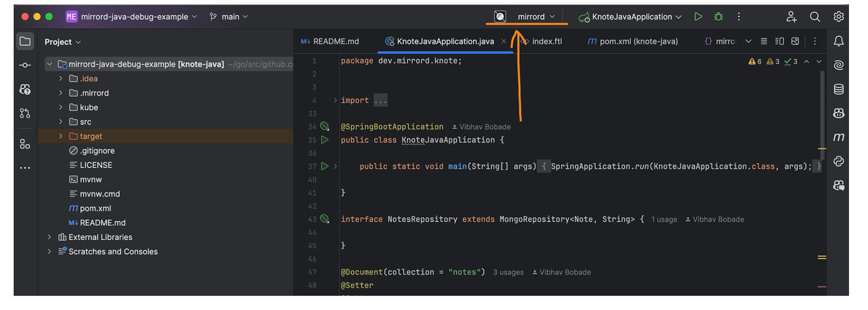Click the editor vertical scrollbar
The height and width of the screenshot is (310, 868).
[x=822, y=119]
